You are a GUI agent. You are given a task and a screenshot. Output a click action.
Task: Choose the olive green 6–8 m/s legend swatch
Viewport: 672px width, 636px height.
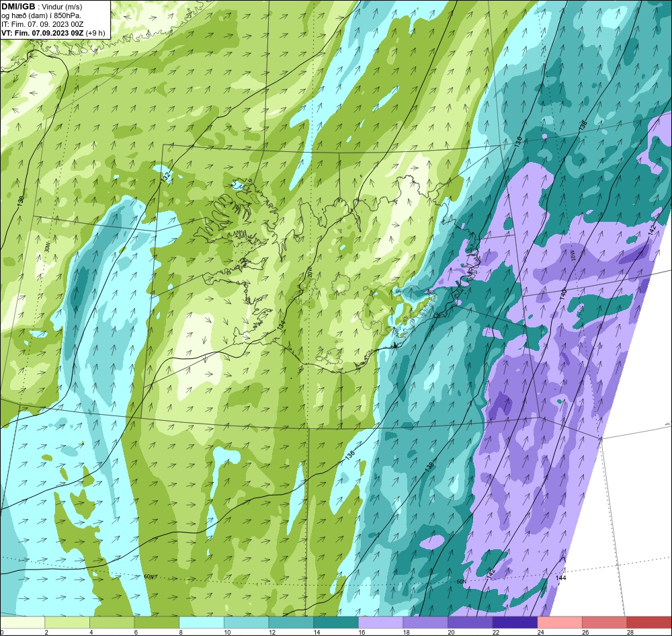(x=157, y=623)
